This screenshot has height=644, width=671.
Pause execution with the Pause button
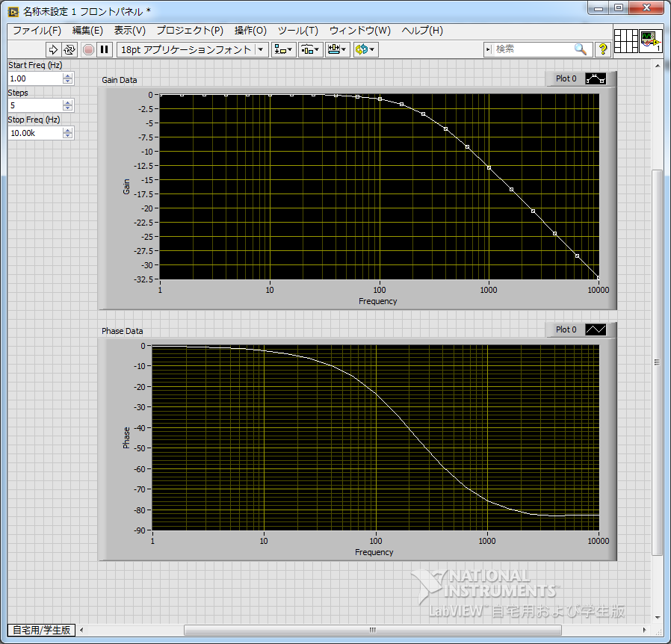tap(105, 49)
